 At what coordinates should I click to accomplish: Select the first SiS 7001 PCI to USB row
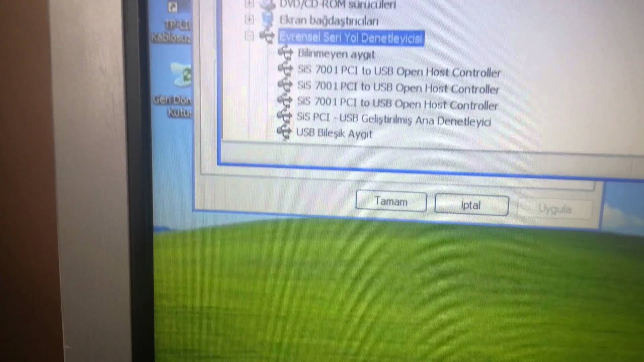pyautogui.click(x=399, y=72)
